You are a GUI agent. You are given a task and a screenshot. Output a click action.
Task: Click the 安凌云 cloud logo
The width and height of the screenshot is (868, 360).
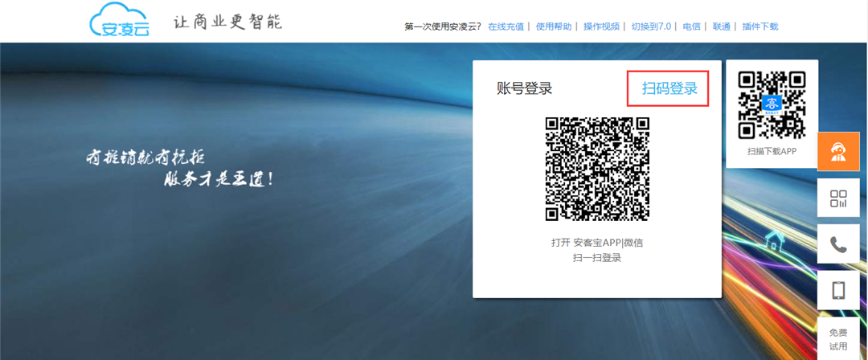[119, 19]
